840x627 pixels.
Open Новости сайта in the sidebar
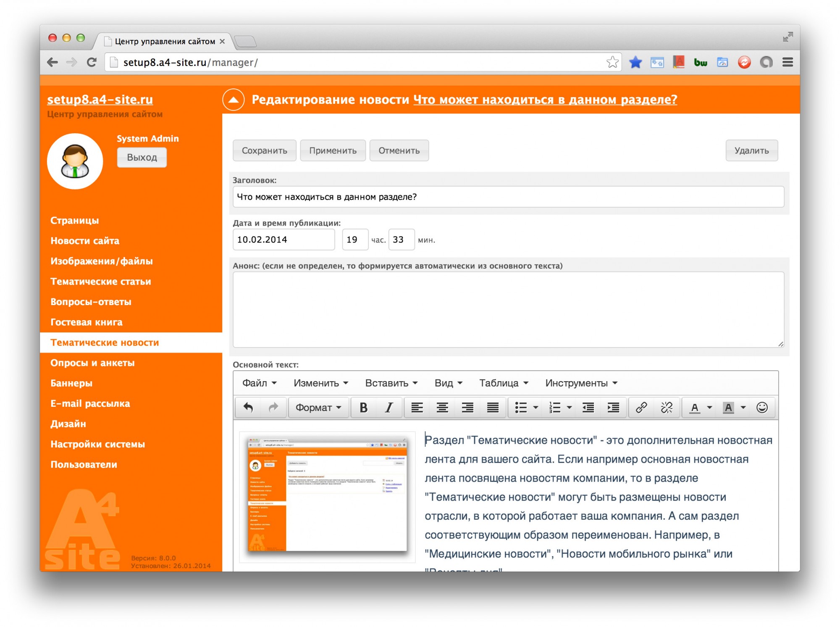[85, 241]
